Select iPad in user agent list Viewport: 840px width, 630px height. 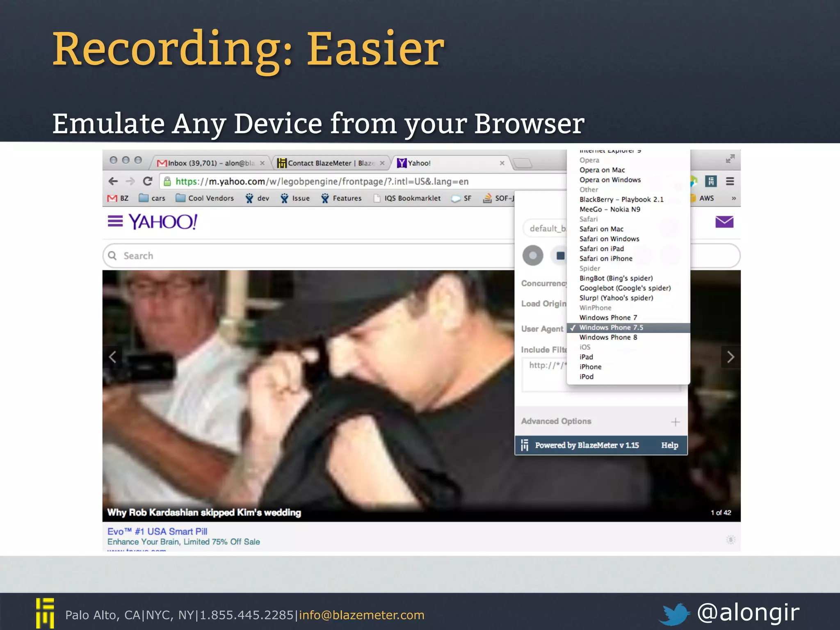[x=586, y=357]
